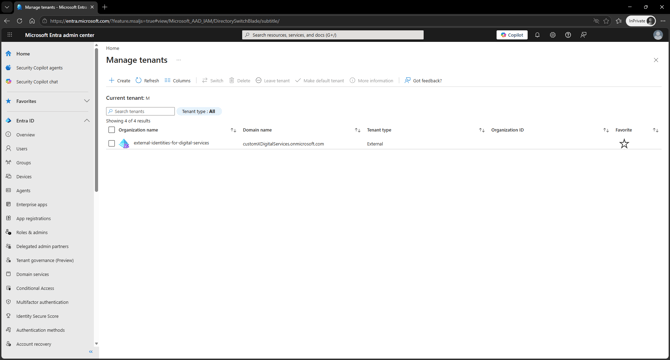The height and width of the screenshot is (360, 670).
Task: Open Account recovery
Action: pyautogui.click(x=33, y=344)
